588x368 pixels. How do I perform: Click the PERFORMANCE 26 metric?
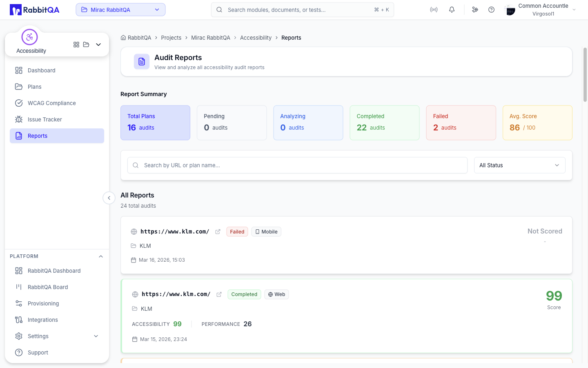227,324
